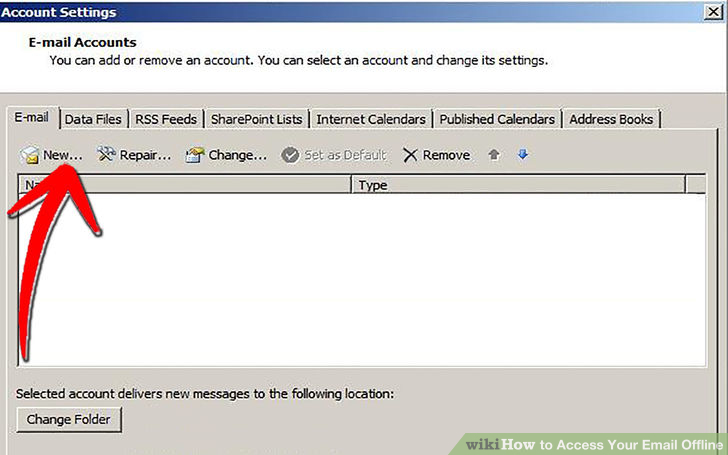Go to Internet Calendars tab
The width and height of the screenshot is (728, 455).
[x=371, y=119]
